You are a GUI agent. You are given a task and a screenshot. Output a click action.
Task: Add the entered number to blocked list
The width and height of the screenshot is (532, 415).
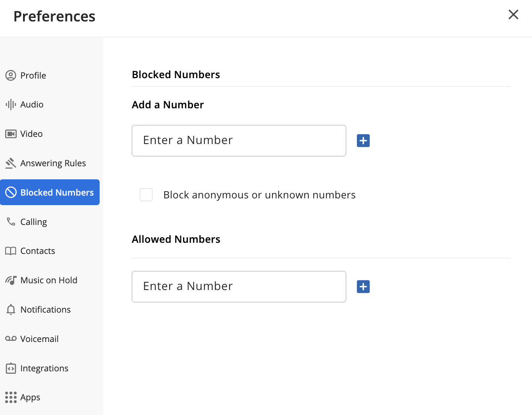pos(363,140)
